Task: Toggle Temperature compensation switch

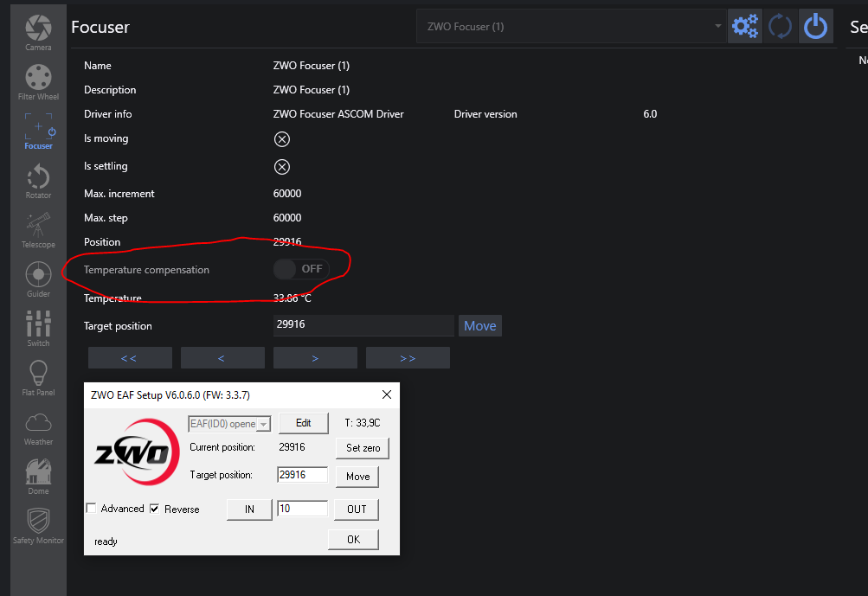Action: pyautogui.click(x=301, y=269)
